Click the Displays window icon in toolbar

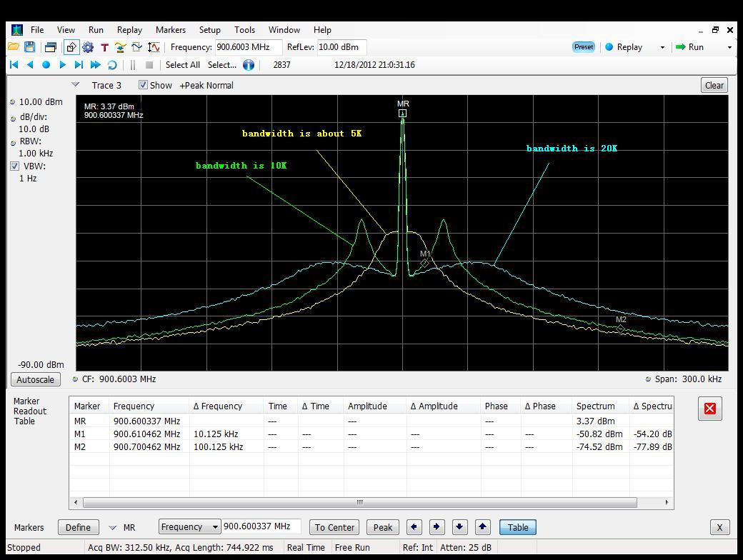point(50,47)
